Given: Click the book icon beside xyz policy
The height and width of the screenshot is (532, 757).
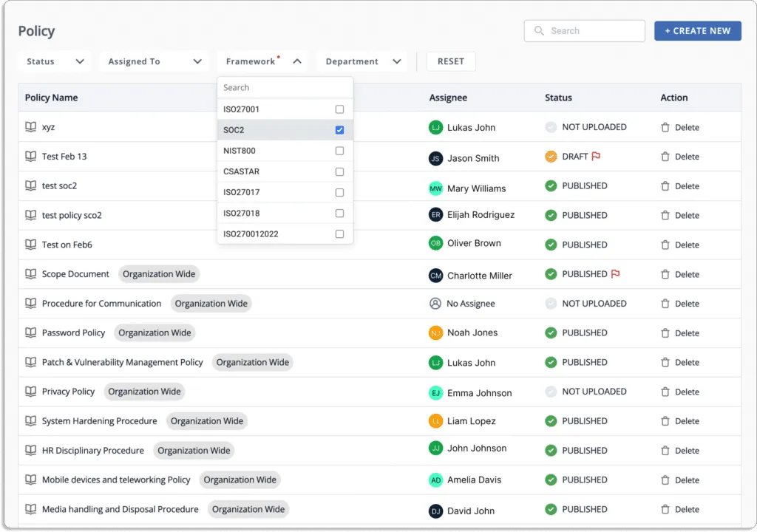Looking at the screenshot, I should click(x=30, y=127).
